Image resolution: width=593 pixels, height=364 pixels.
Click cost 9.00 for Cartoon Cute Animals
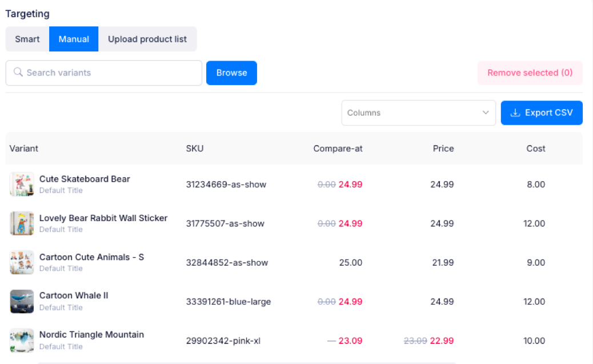(x=536, y=263)
